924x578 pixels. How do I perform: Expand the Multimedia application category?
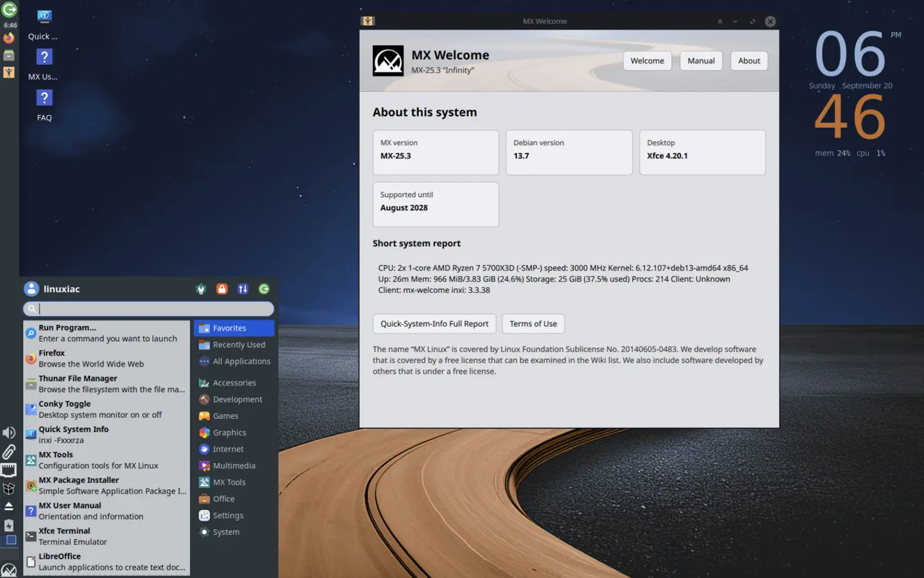click(234, 466)
